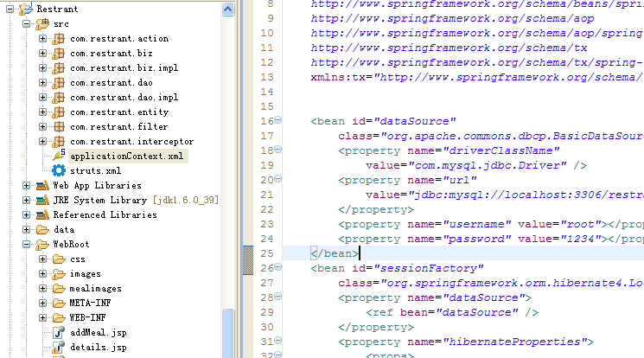Viewport: 644px width, 358px height.
Task: Click the Web App Libraries icon
Action: click(x=42, y=186)
